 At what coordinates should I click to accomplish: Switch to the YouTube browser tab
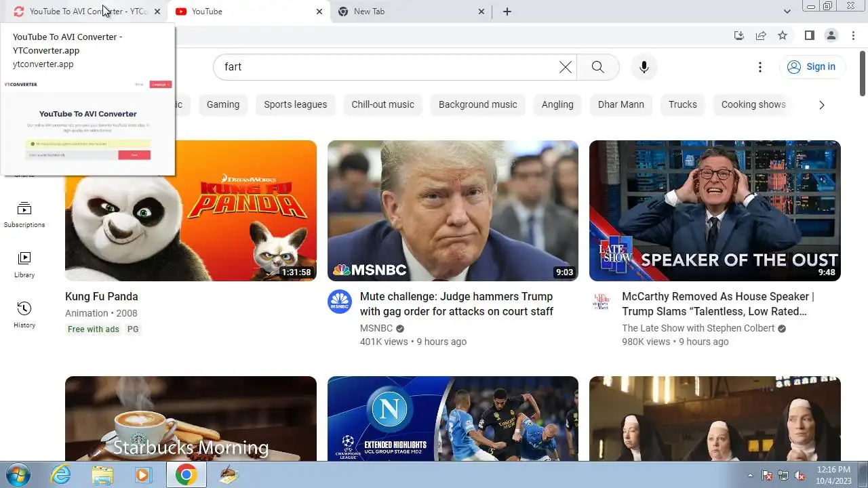coord(248,12)
